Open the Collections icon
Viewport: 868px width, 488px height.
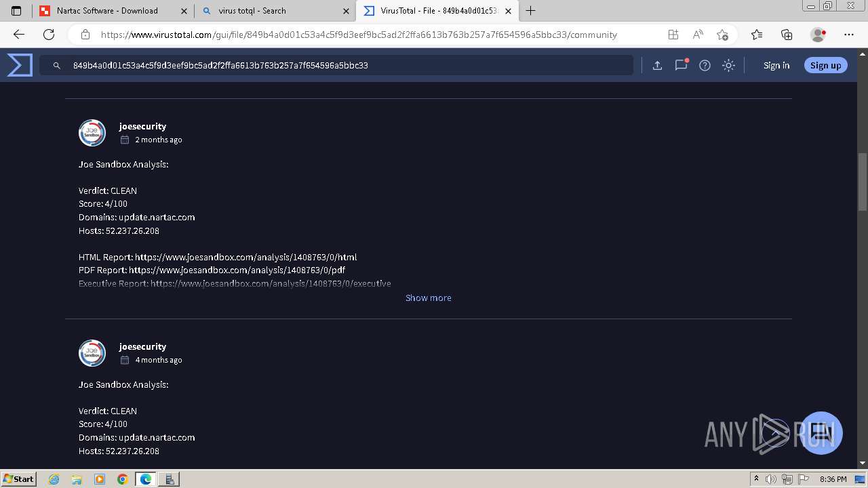click(x=787, y=35)
